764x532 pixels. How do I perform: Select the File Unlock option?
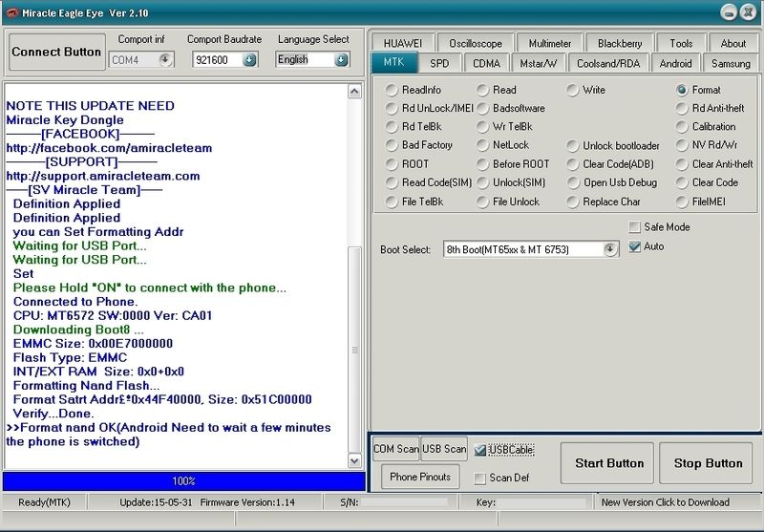pos(508,202)
